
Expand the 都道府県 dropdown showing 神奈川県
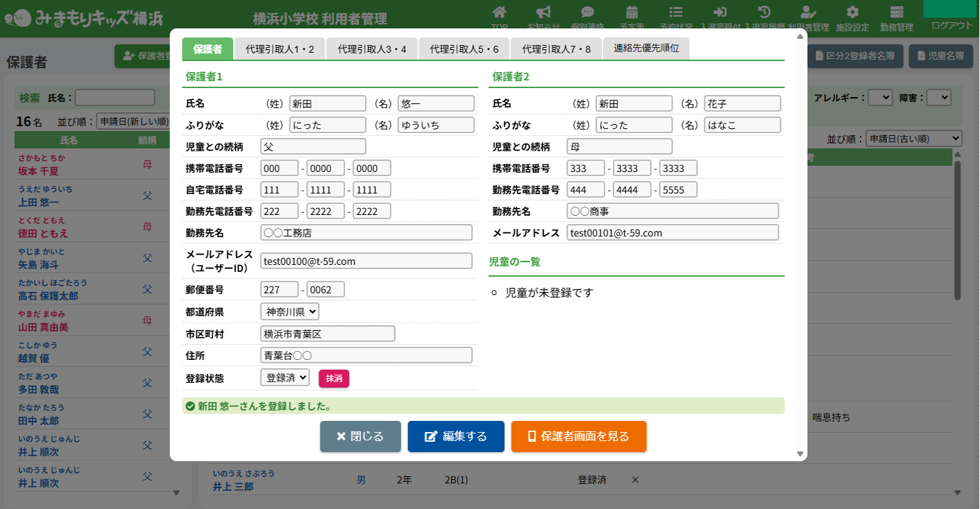289,312
